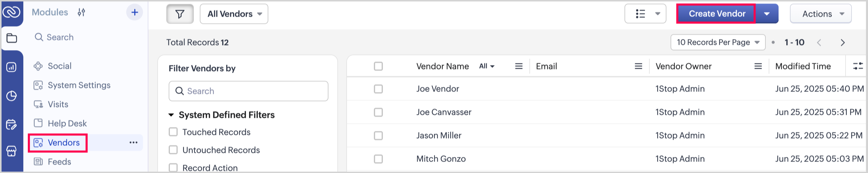Collapse System Defined Filters section
Screen dimensions: 868x173
(171, 115)
